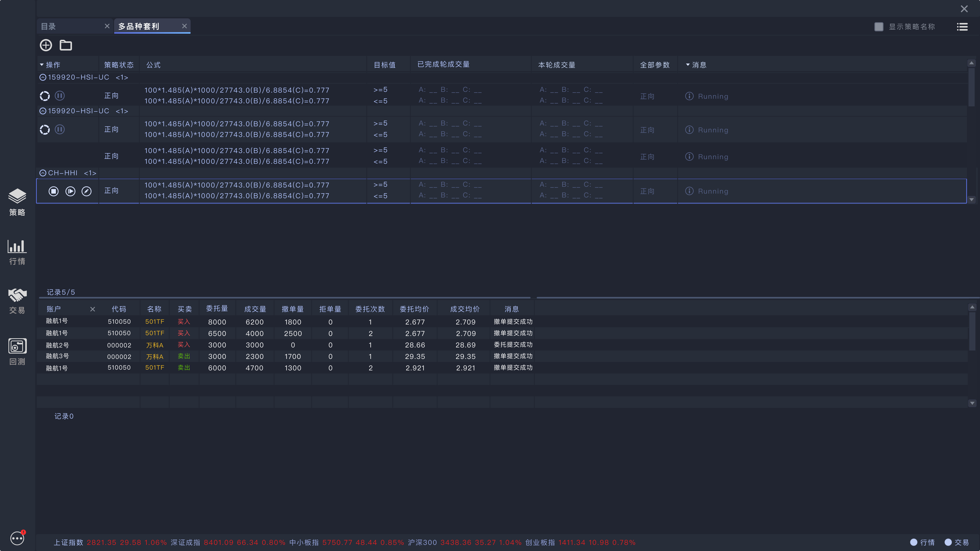This screenshot has width=980, height=551.
Task: Click order table scrollbar down arrow
Action: (972, 403)
